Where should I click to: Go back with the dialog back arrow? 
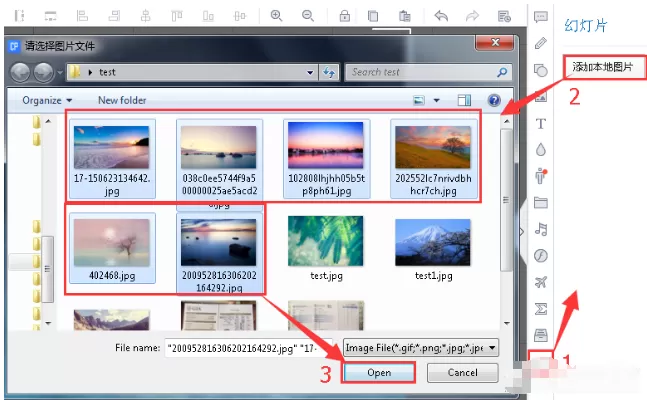click(20, 72)
